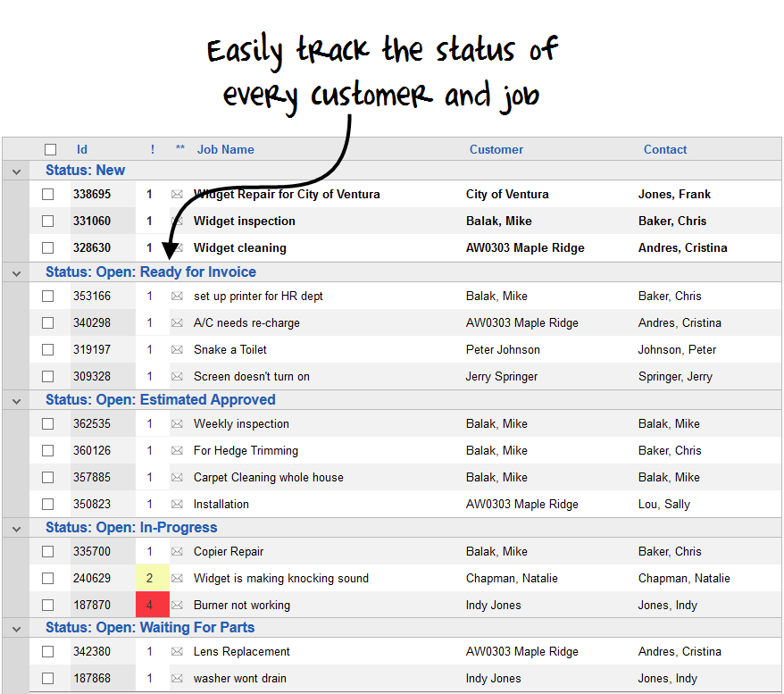Open job Snake a Toilet
The image size is (784, 694).
[x=230, y=349]
